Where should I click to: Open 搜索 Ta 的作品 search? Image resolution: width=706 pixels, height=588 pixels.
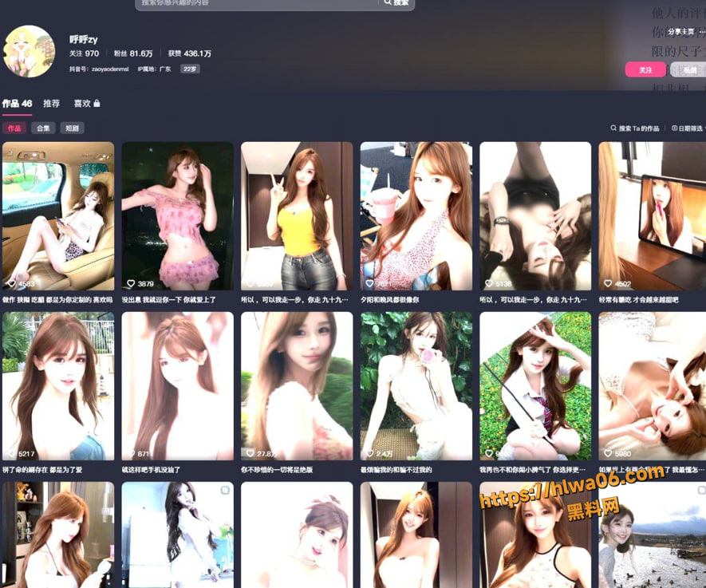pyautogui.click(x=635, y=128)
